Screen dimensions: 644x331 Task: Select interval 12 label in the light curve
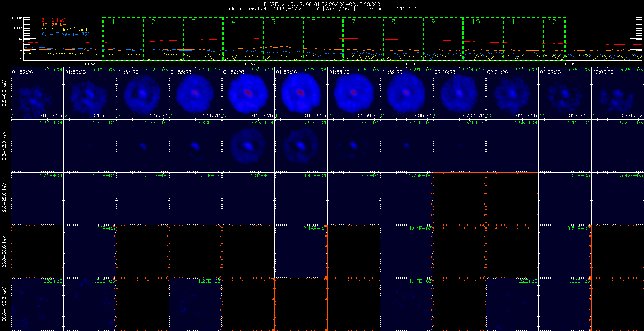click(552, 22)
